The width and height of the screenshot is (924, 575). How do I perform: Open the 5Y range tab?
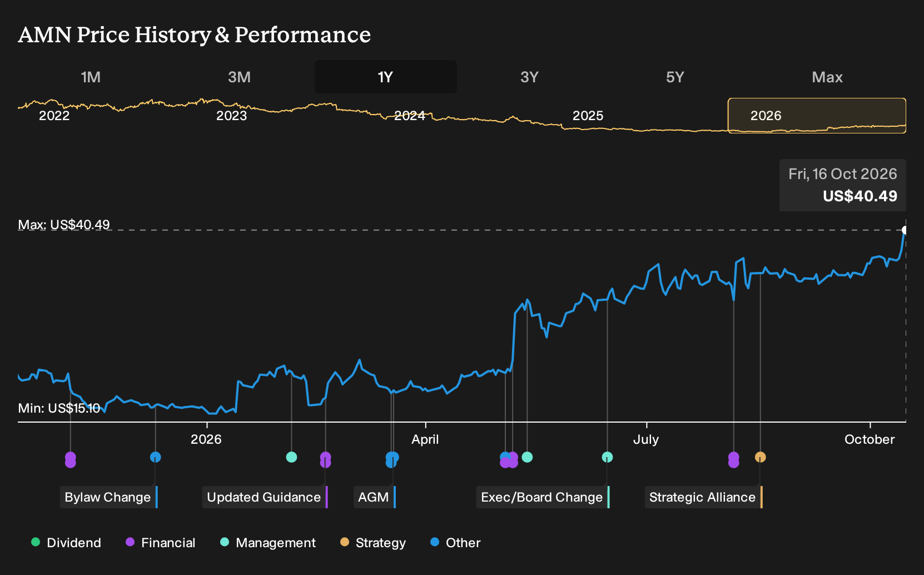click(x=675, y=77)
